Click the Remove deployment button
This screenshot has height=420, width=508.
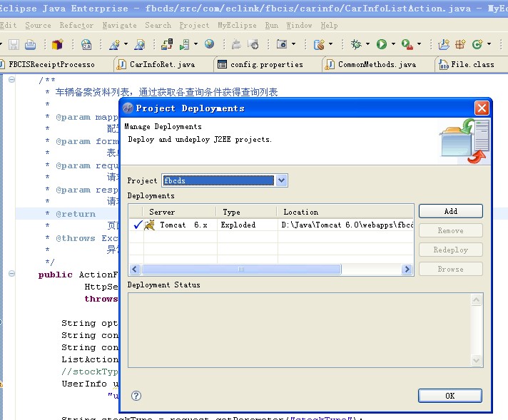click(451, 230)
